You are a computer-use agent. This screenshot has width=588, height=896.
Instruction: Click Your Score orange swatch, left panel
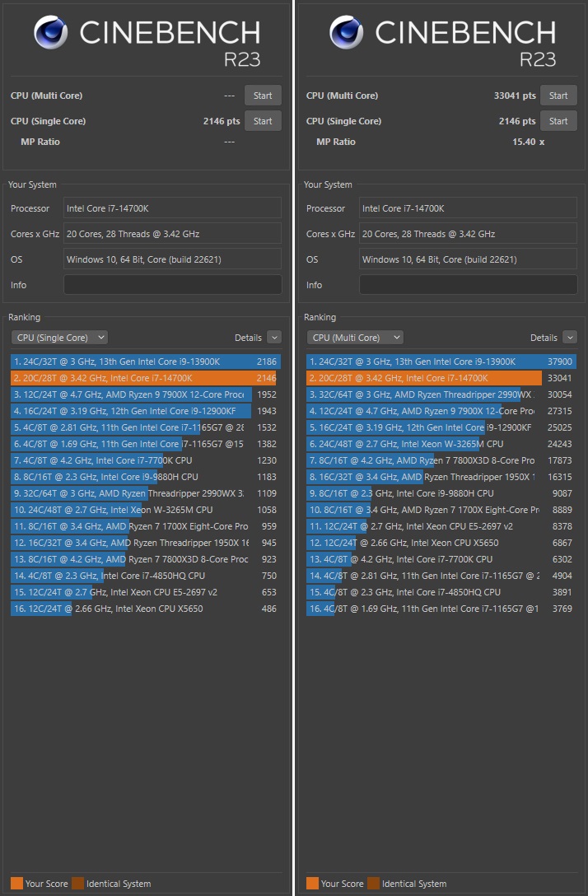[16, 884]
